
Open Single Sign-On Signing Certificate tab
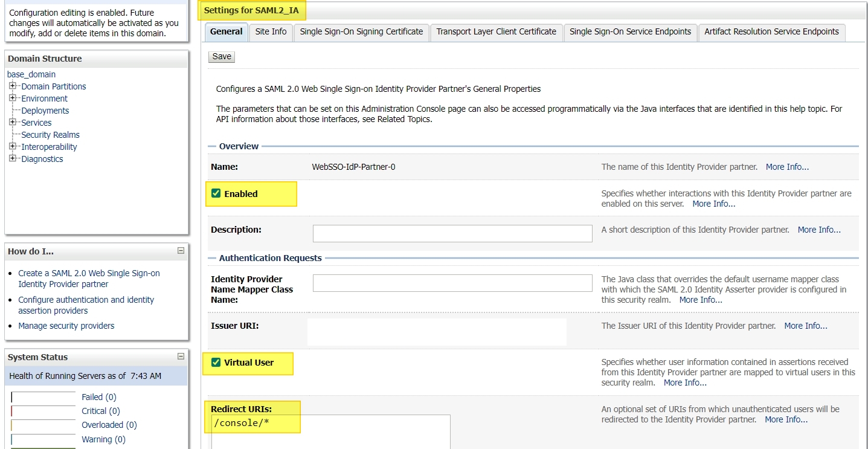pyautogui.click(x=361, y=32)
